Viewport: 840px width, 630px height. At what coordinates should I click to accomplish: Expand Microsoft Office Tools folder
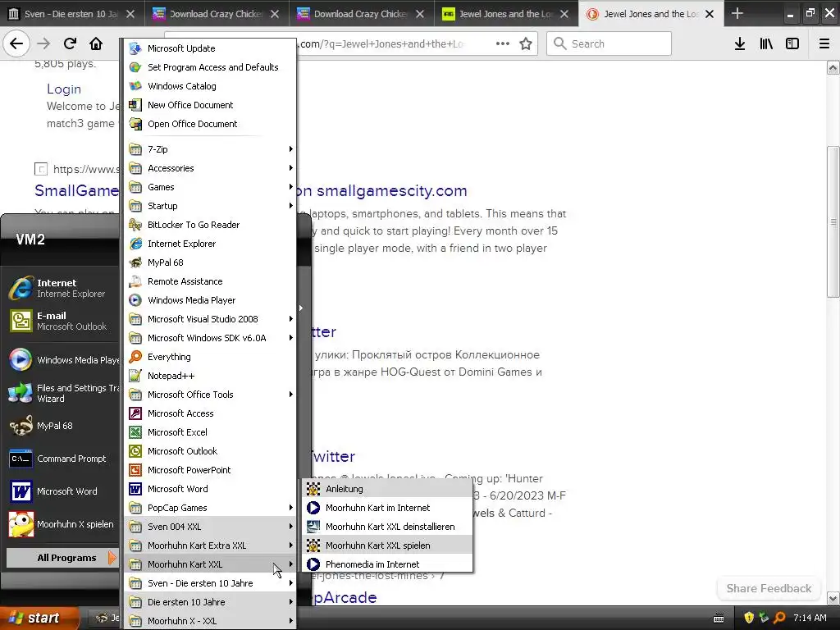210,395
